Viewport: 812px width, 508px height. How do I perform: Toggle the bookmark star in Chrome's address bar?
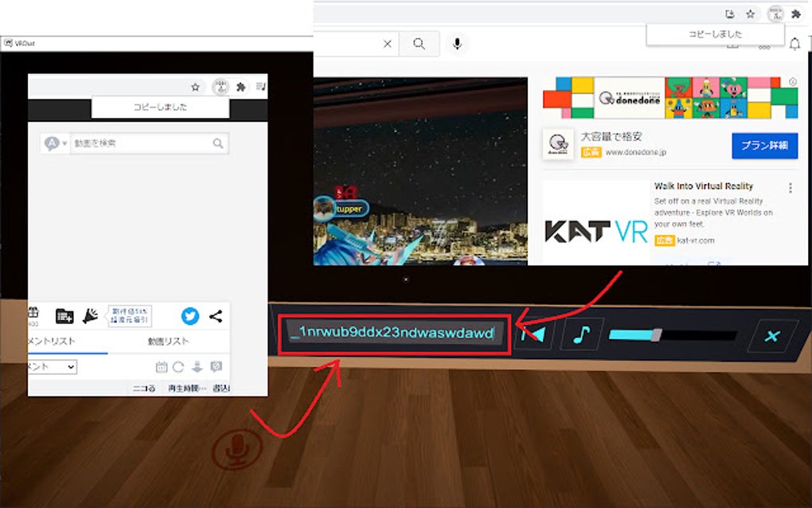pos(749,14)
